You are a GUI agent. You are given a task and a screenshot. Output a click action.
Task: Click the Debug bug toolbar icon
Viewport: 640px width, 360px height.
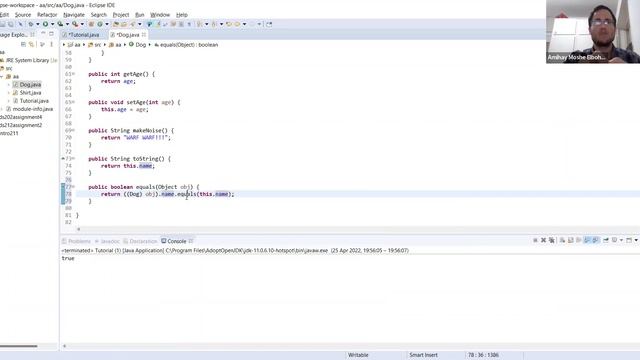31,24
